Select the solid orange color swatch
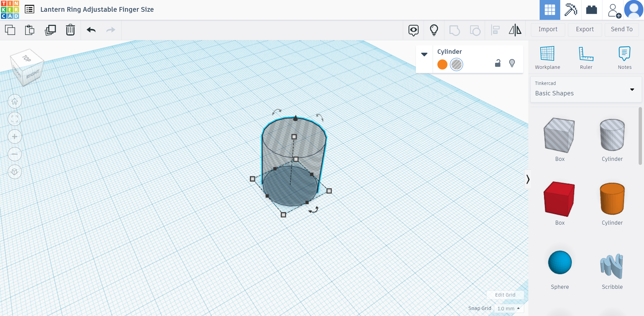 click(x=442, y=64)
